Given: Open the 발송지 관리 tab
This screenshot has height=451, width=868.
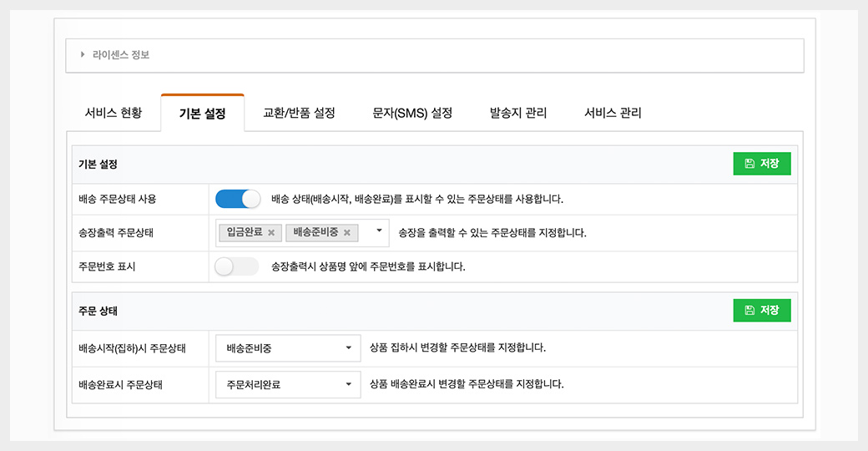Looking at the screenshot, I should [x=518, y=113].
